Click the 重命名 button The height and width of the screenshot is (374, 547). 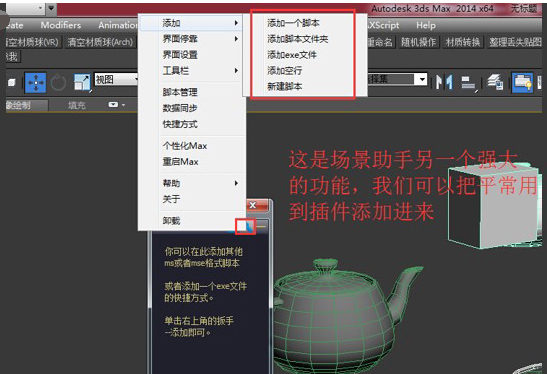[x=380, y=42]
